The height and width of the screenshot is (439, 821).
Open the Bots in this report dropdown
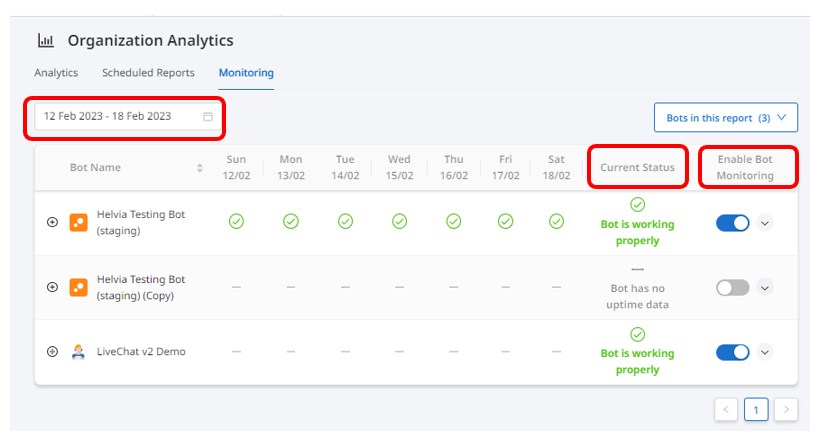pyautogui.click(x=726, y=118)
